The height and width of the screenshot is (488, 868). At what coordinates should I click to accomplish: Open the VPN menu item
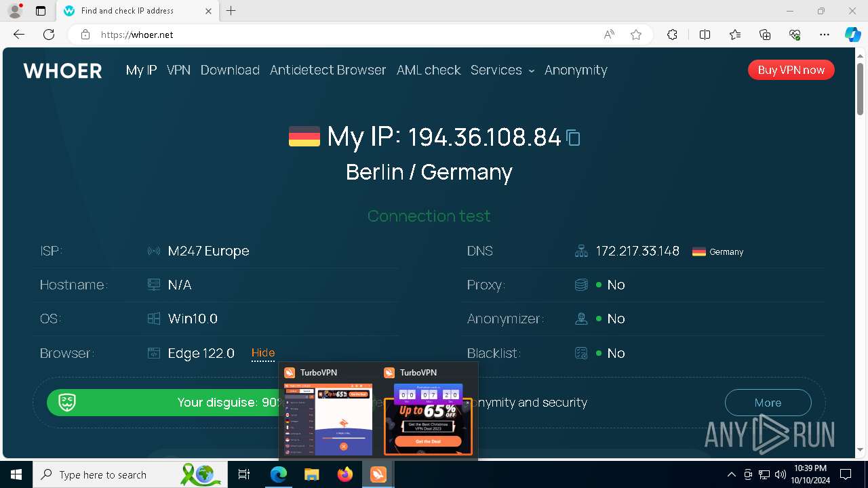pos(178,70)
